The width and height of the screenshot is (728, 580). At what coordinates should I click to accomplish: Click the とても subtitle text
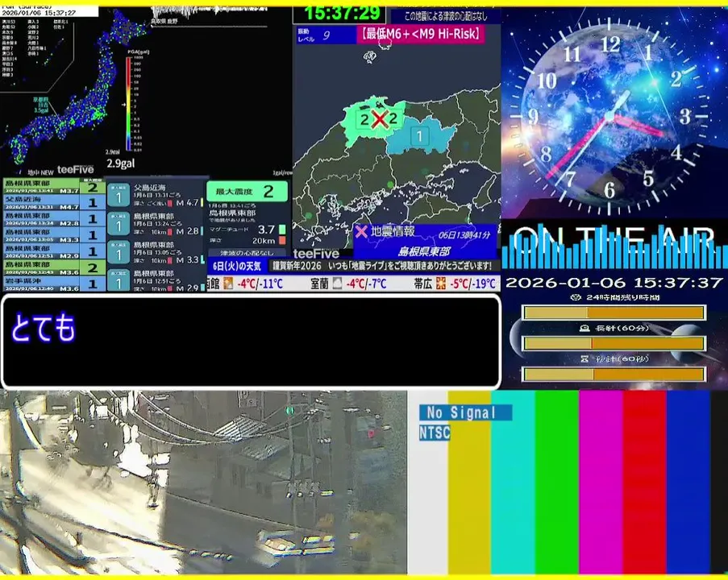point(43,328)
